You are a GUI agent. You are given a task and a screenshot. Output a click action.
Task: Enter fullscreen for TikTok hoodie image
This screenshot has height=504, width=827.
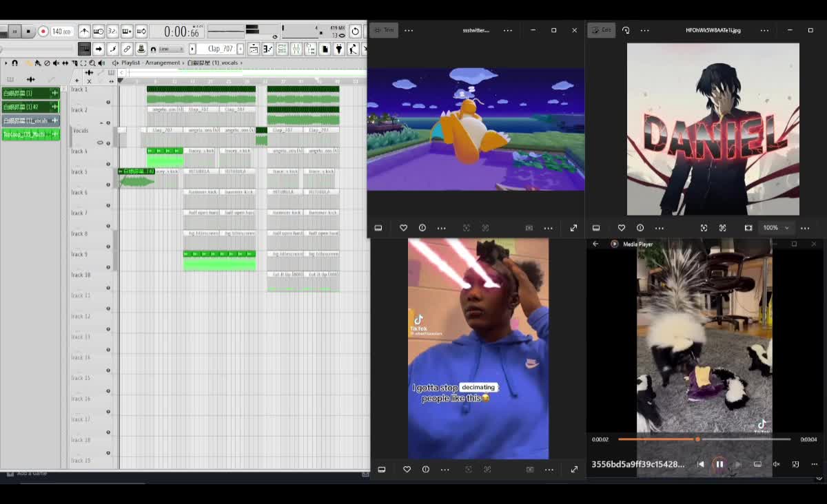[574, 470]
